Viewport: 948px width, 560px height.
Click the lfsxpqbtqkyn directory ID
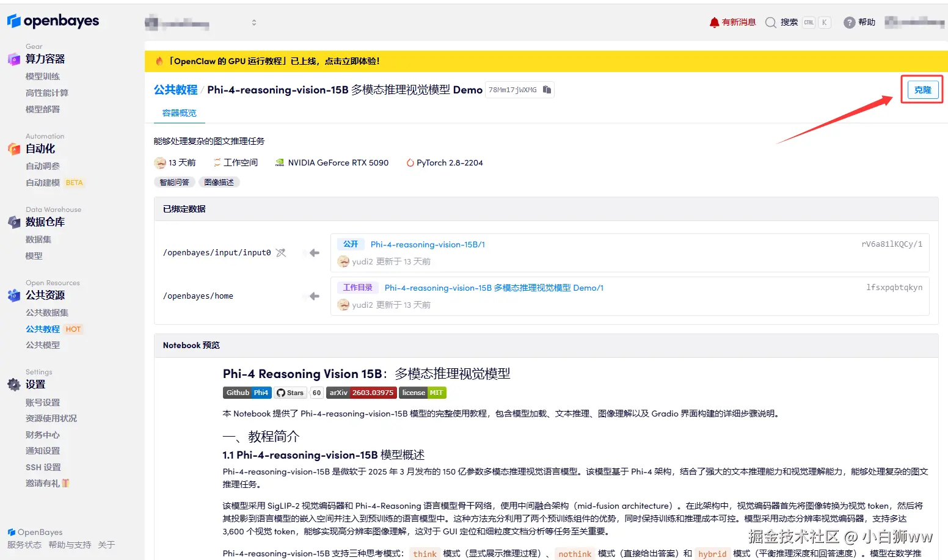tap(894, 288)
